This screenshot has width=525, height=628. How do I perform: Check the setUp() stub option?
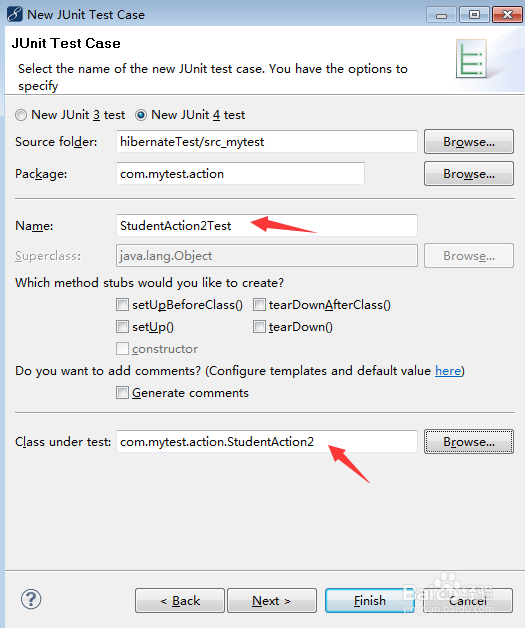click(x=122, y=327)
